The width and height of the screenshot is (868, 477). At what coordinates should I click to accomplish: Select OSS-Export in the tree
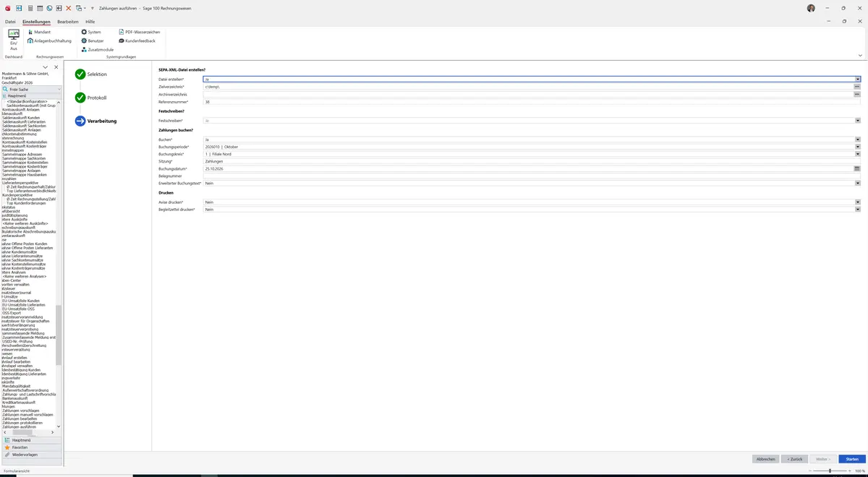tap(12, 313)
